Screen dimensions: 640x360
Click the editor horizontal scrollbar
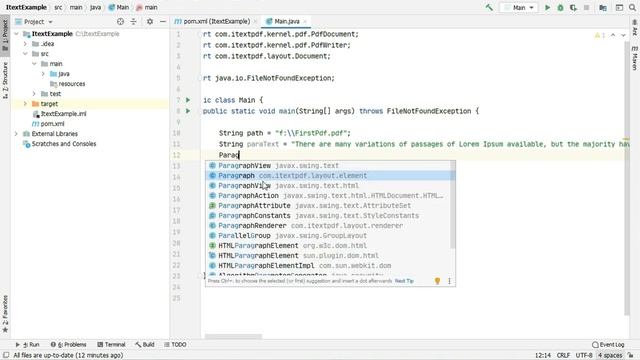(x=233, y=337)
